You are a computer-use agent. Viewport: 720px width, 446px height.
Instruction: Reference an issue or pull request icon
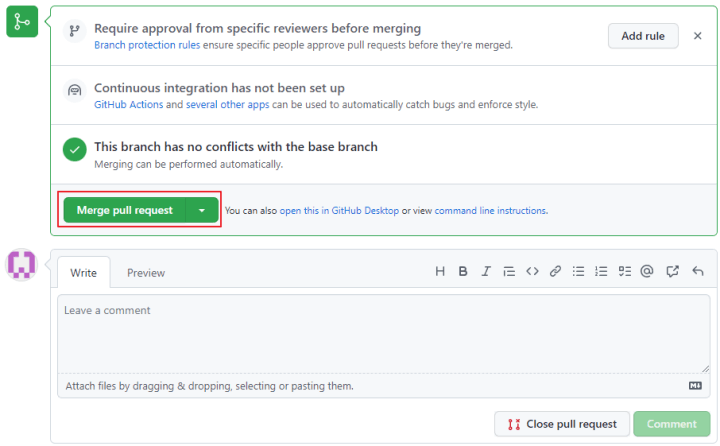pos(672,271)
